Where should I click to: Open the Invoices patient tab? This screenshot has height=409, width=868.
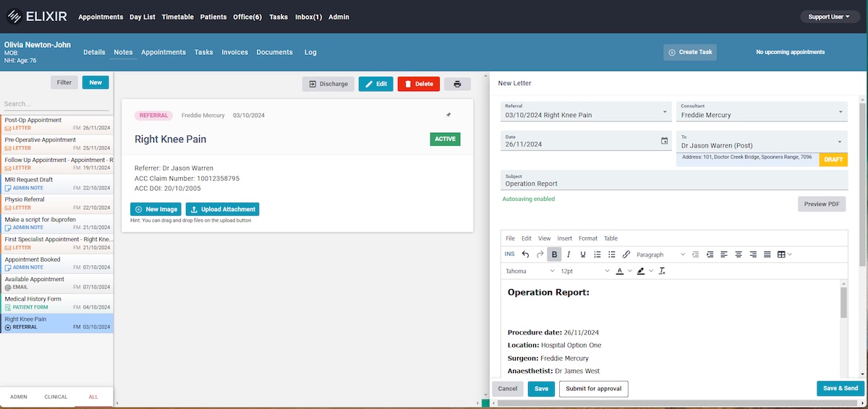coord(234,52)
